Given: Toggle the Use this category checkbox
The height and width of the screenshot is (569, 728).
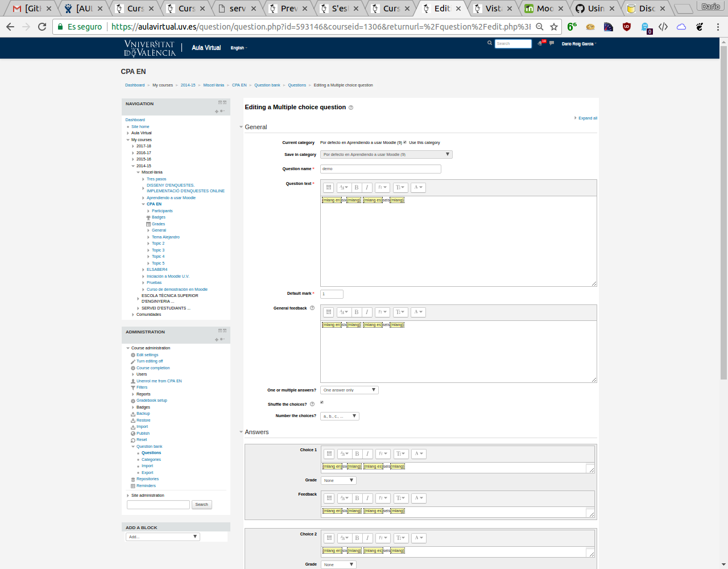Looking at the screenshot, I should [405, 142].
